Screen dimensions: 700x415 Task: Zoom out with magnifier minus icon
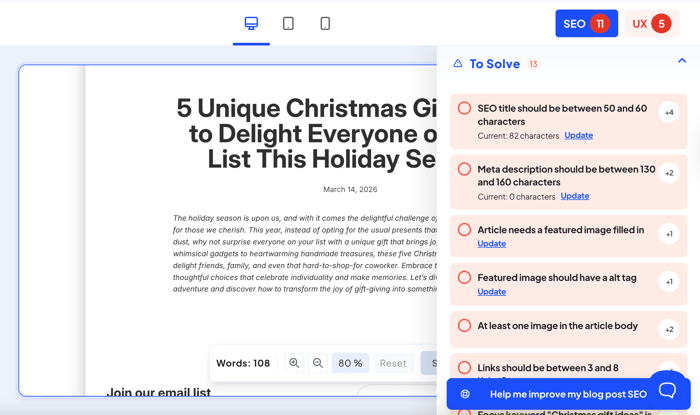tap(317, 363)
